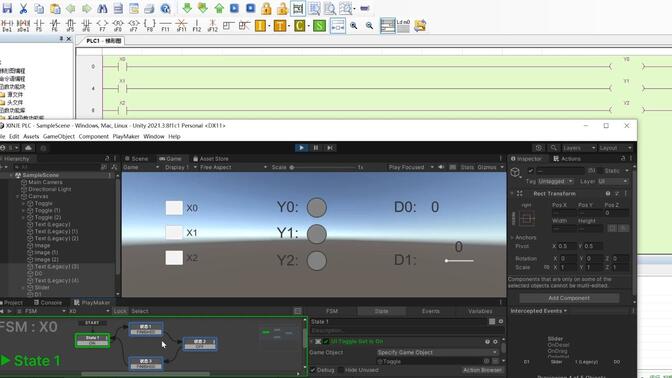Insert F12 vertical line

coord(197,26)
